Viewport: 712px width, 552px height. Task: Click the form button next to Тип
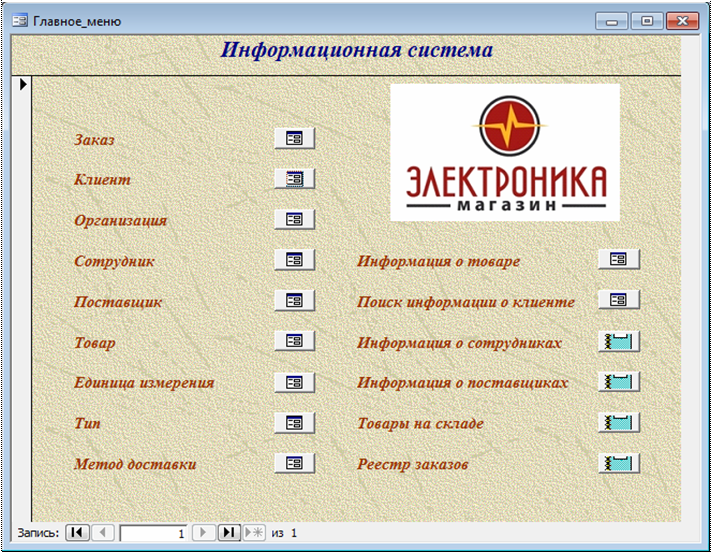(294, 422)
